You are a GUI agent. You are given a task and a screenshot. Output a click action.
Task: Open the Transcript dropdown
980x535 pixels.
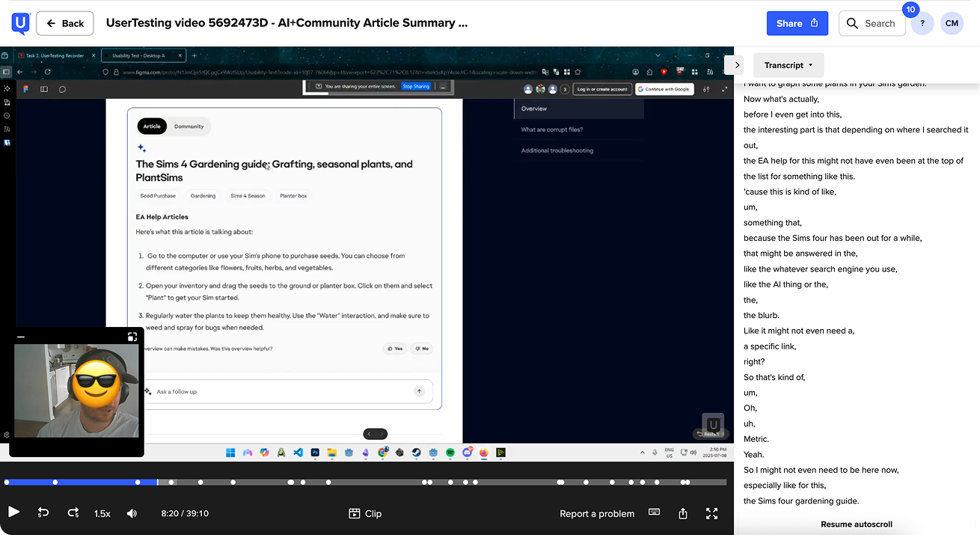tap(788, 65)
